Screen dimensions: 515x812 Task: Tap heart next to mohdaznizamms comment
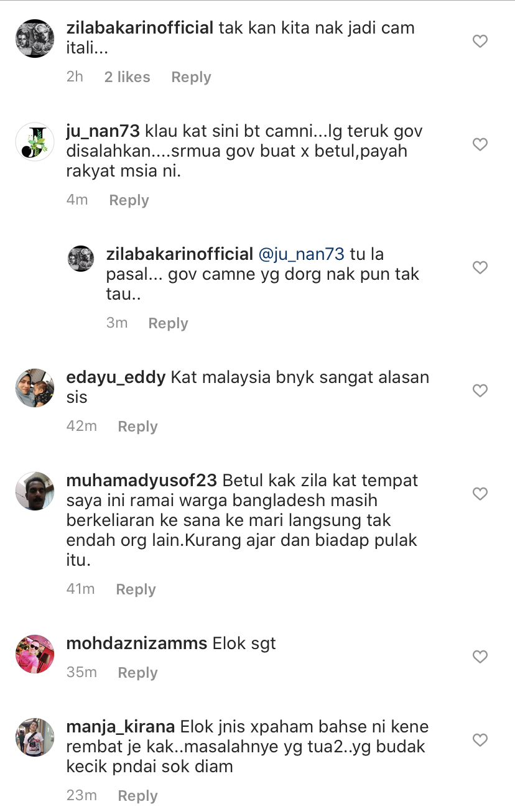coord(480,657)
